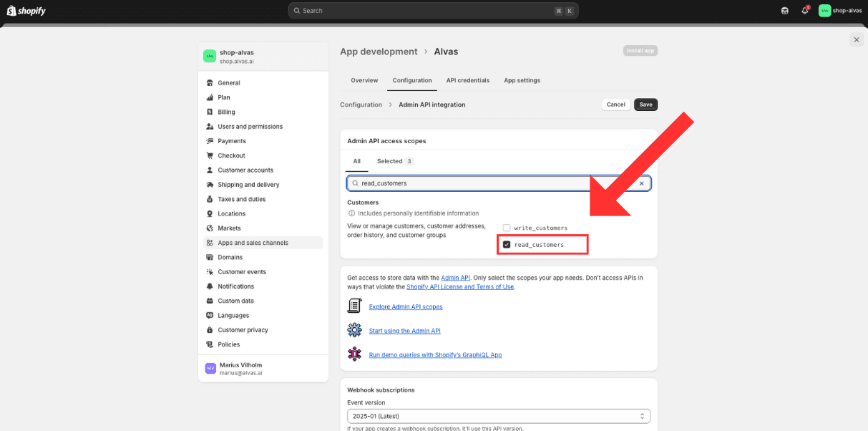The width and height of the screenshot is (868, 431).
Task: Go back to App development breadcrumb
Action: point(379,52)
